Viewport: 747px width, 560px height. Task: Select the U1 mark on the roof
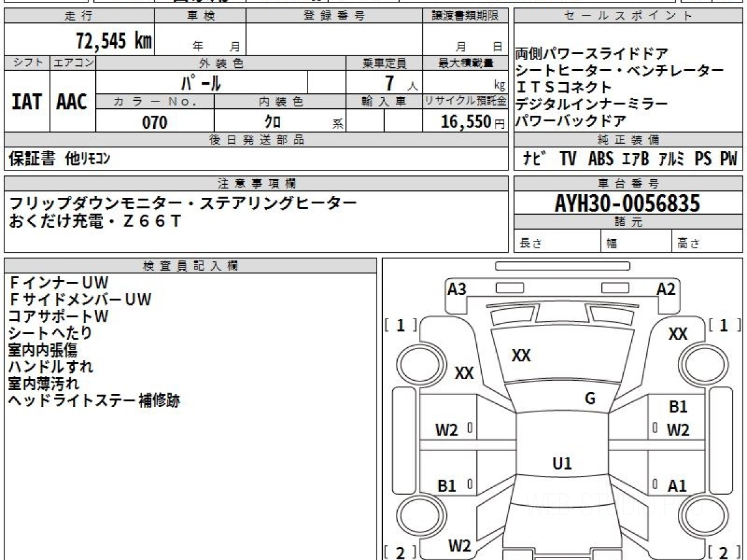pos(562,463)
